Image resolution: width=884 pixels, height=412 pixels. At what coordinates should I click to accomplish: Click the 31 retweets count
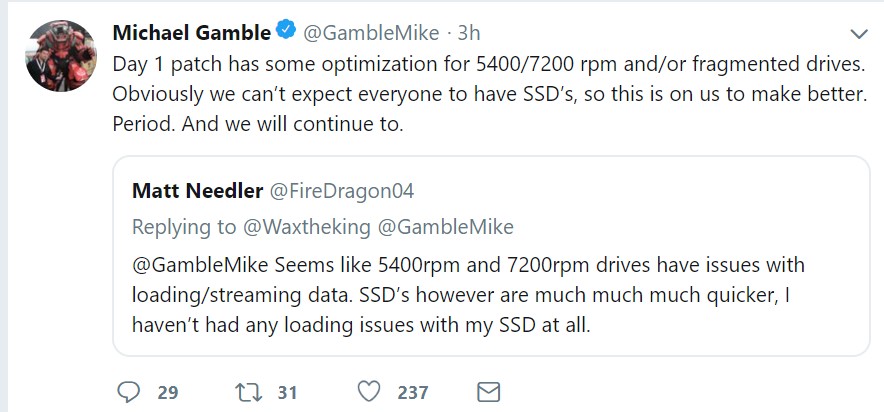click(x=287, y=392)
